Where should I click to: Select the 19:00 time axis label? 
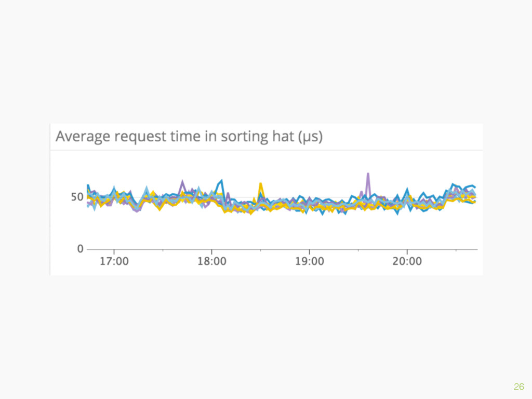[x=310, y=261]
